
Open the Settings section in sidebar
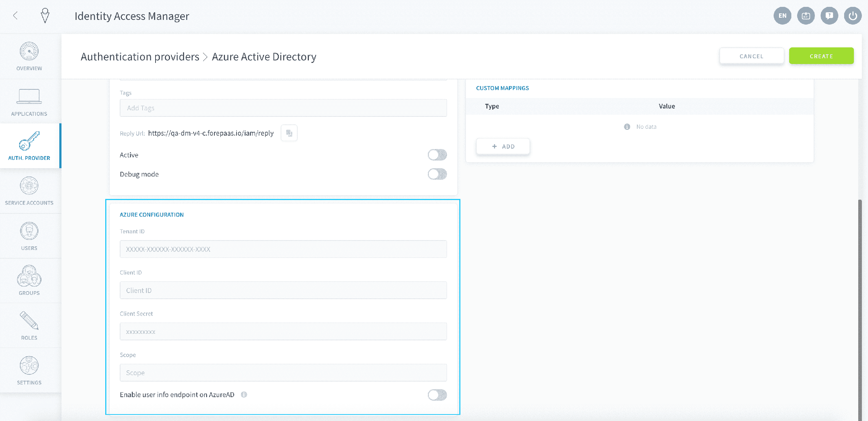point(29,370)
